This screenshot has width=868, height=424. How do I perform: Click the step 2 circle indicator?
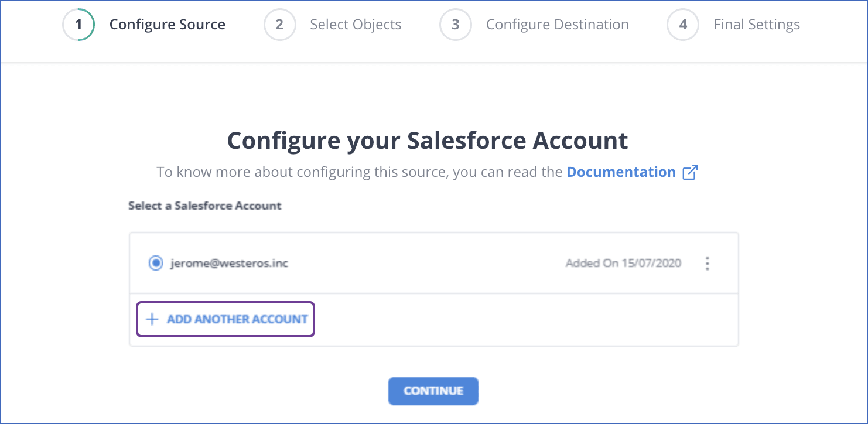click(x=279, y=25)
